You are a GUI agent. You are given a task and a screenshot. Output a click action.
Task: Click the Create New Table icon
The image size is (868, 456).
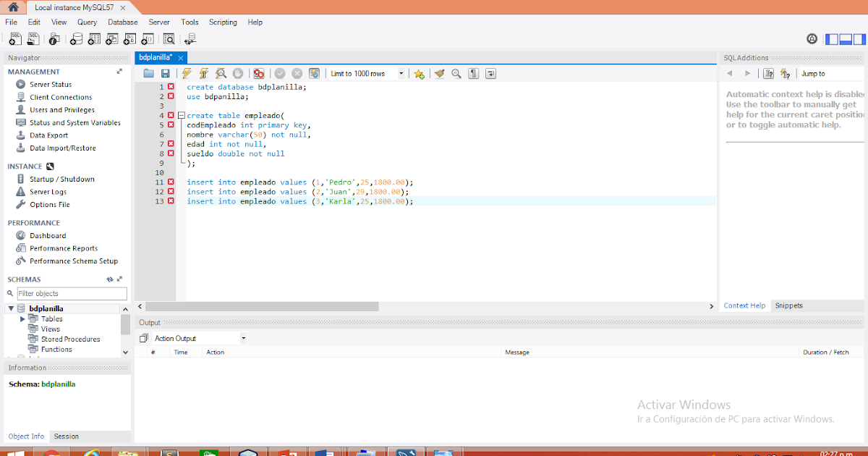click(93, 38)
